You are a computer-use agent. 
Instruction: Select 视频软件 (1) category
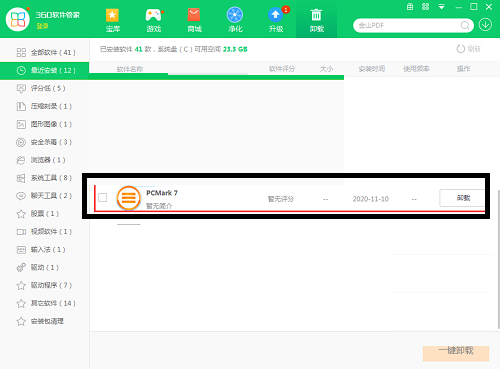(x=44, y=232)
